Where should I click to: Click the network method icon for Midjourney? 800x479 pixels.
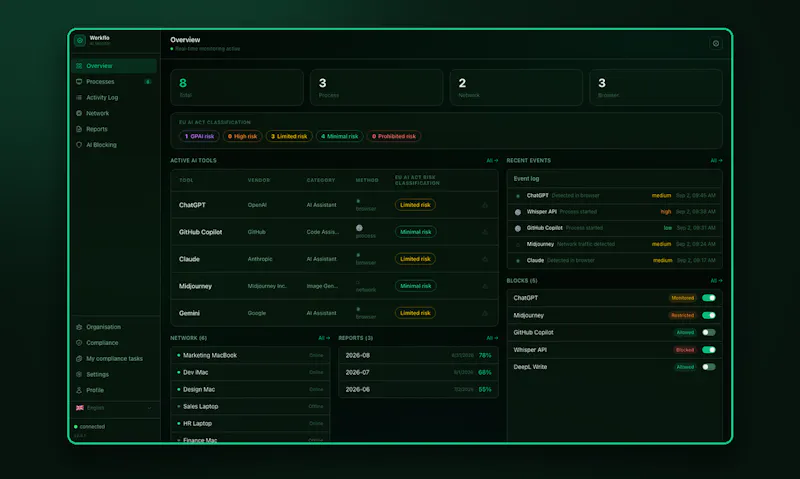358,282
